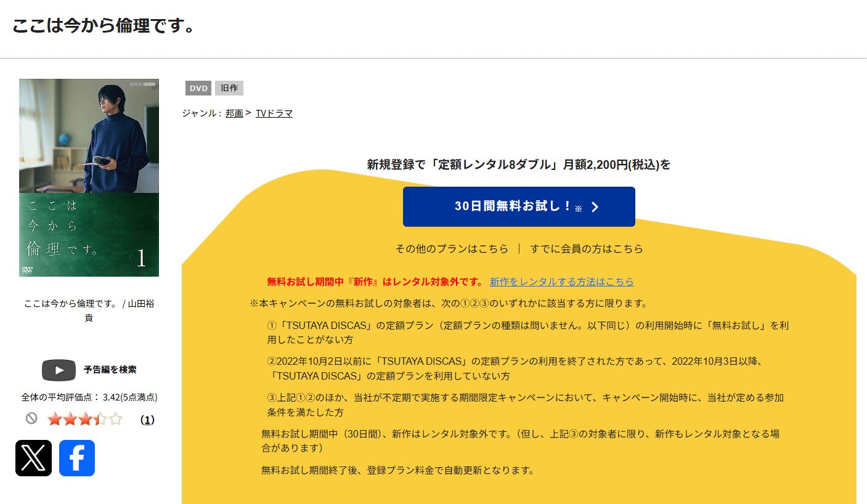Click 全体の平均評価点: 3.42 text
867x504 pixels.
point(89,397)
